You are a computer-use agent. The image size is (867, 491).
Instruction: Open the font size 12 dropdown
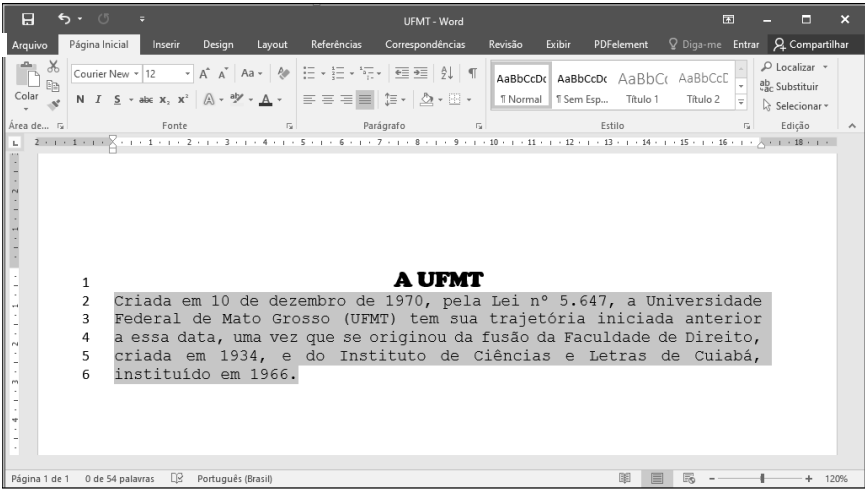pos(187,74)
